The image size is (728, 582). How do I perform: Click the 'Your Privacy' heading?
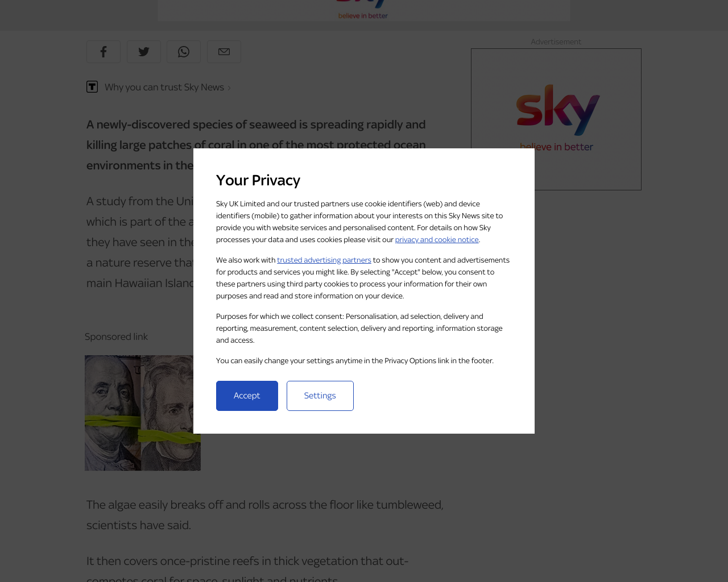click(x=258, y=180)
